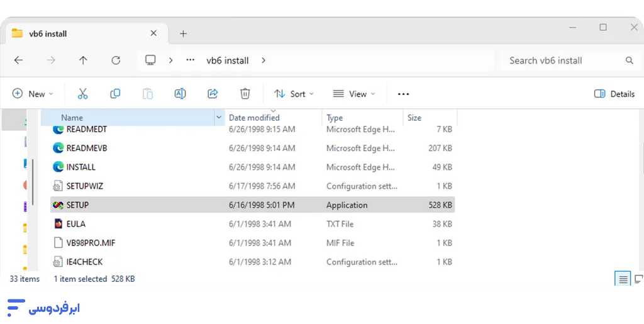Image resolution: width=644 pixels, height=324 pixels.
Task: Click the This PC monitor icon
Action: coord(150,60)
